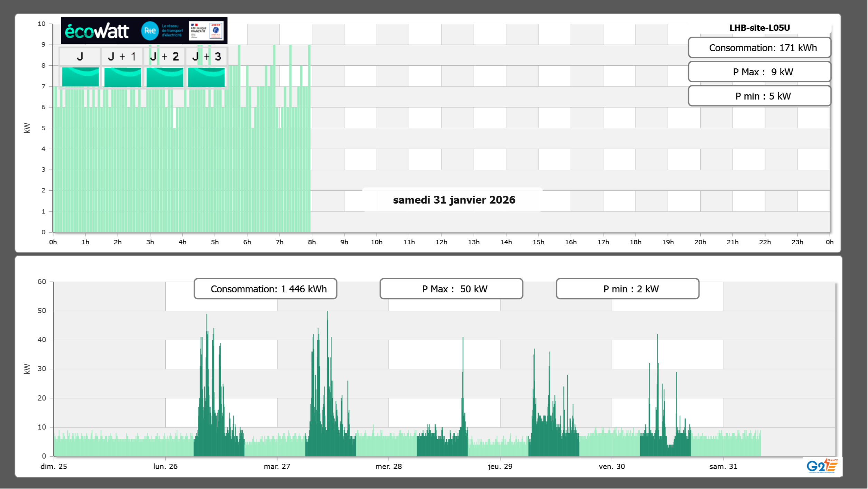This screenshot has height=489, width=868.
Task: Click the LHB-site-L05U site title
Action: click(759, 28)
